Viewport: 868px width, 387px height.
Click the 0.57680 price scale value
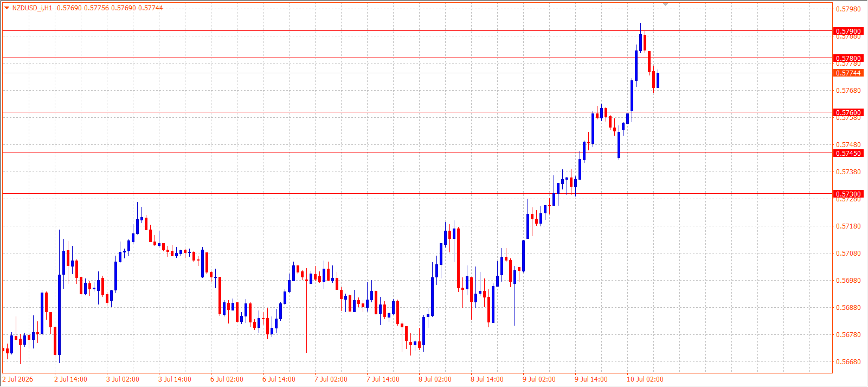848,91
